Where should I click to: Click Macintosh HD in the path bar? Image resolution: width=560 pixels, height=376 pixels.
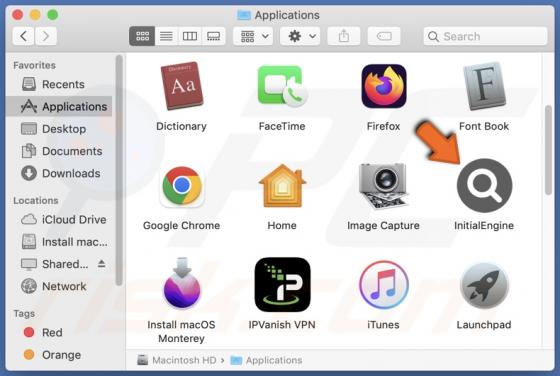[x=177, y=360]
